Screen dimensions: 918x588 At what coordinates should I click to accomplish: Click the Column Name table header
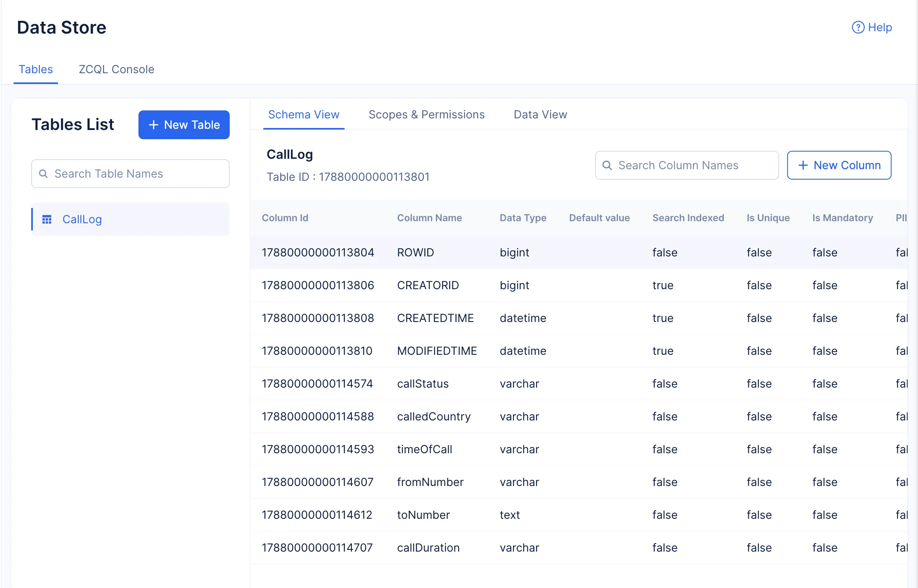click(x=429, y=218)
